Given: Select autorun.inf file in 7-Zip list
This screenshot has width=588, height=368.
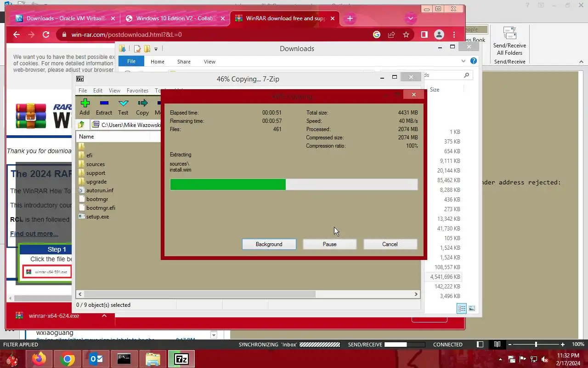Looking at the screenshot, I should (100, 190).
